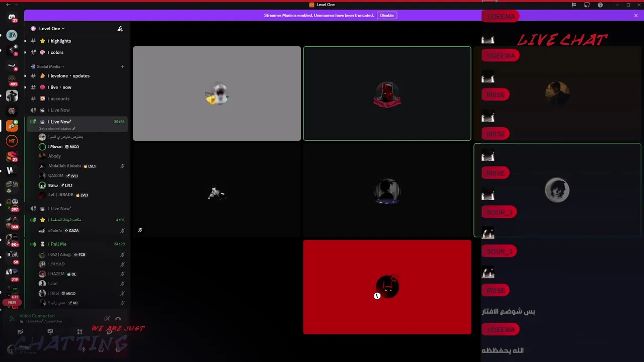Disable Streamer Mode button
The height and width of the screenshot is (362, 644).
[387, 16]
